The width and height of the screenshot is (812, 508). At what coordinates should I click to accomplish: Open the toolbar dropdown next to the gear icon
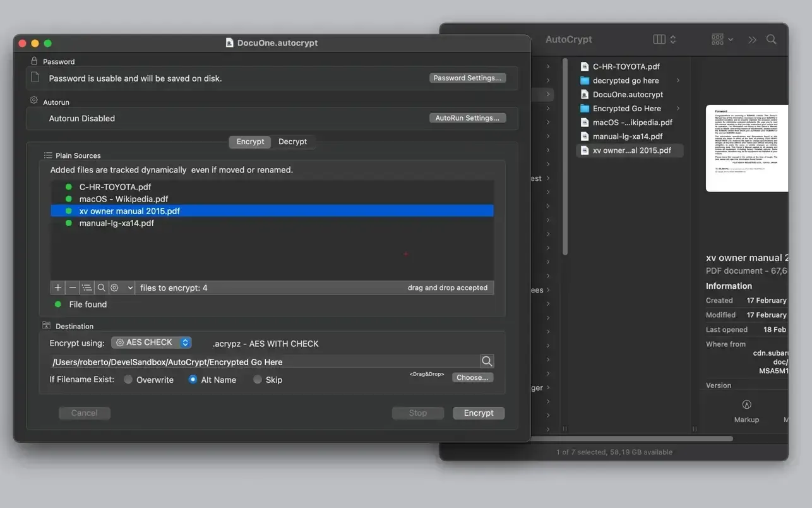pos(130,287)
